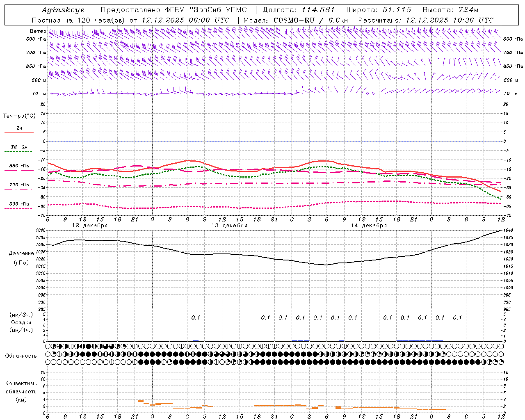Click the Тем-ра(°C) temperature label
Image resolution: width=525 pixels, height=420 pixels.
(19, 116)
